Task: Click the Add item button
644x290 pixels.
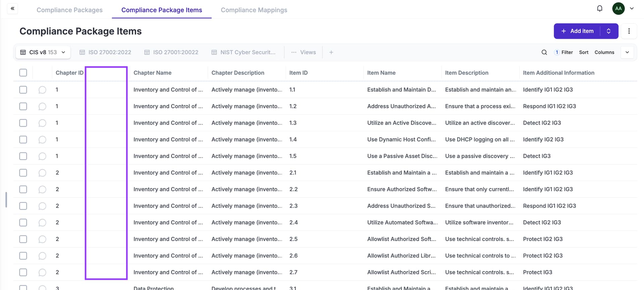Action: 577,31
